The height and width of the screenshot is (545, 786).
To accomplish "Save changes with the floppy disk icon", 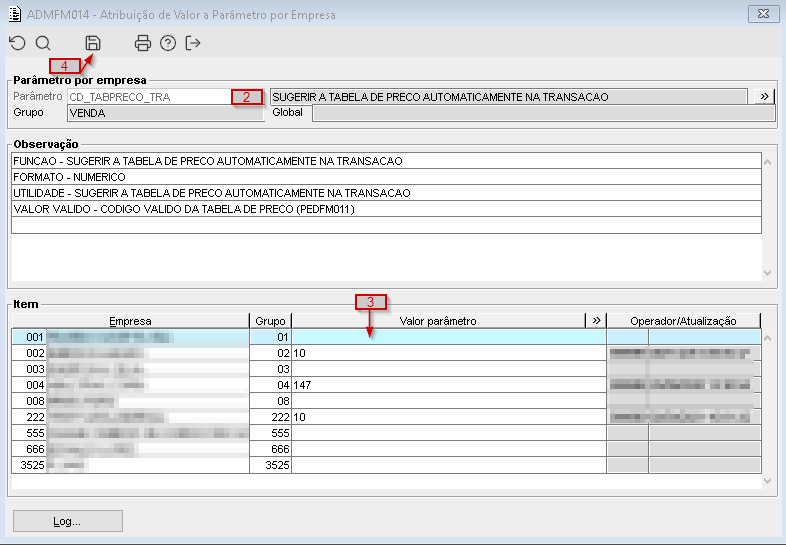I will [93, 43].
